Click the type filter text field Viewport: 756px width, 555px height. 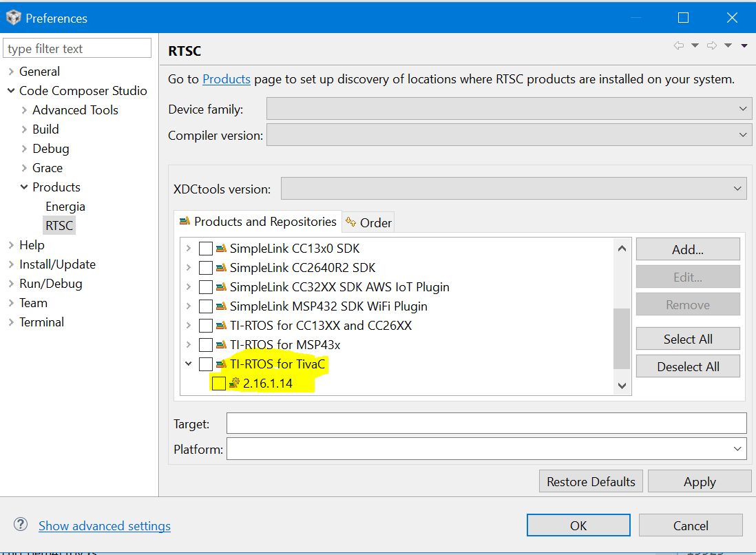77,48
